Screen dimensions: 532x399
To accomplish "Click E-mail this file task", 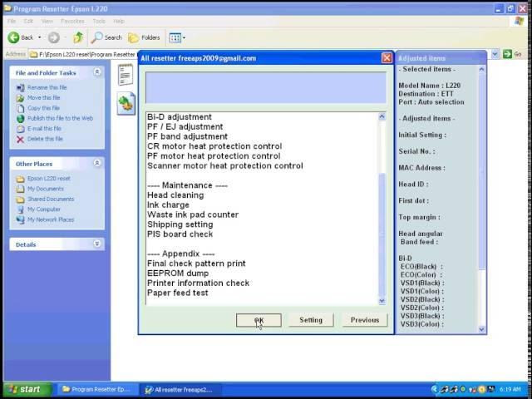I will 44,129.
